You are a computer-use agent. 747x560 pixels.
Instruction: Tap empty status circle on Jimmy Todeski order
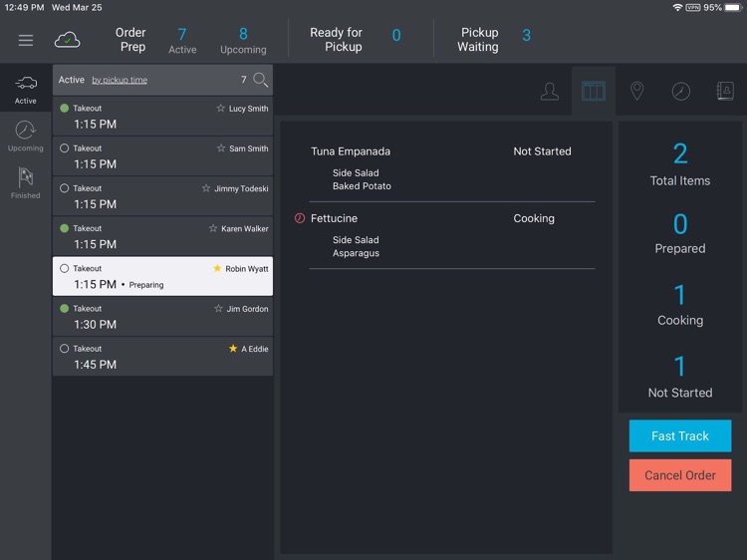pyautogui.click(x=65, y=188)
